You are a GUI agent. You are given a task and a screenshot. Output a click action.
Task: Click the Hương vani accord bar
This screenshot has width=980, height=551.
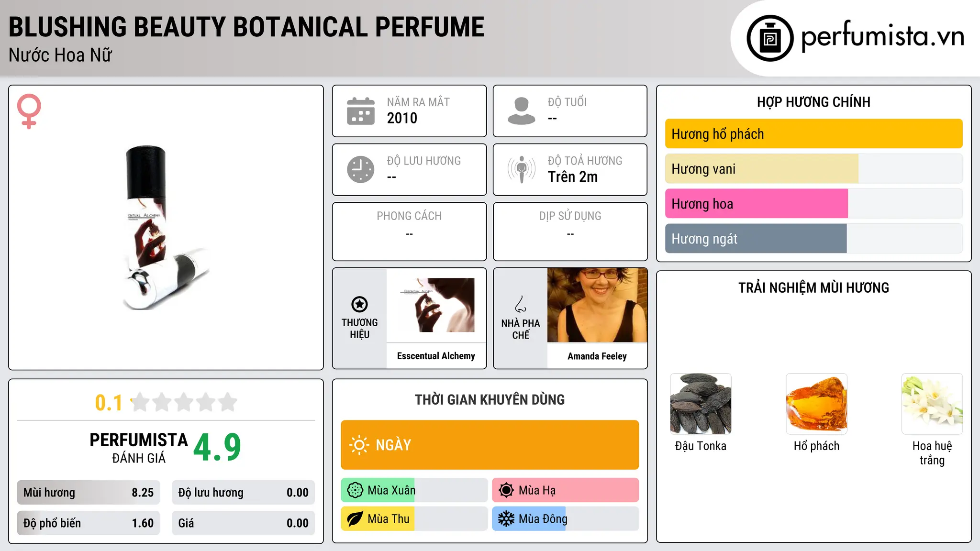(814, 169)
